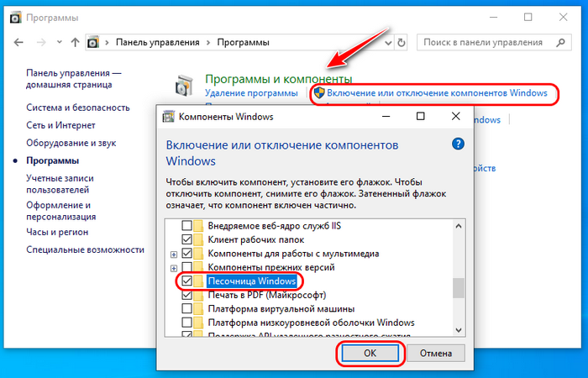
Task: Open 'Оборудование и звук' category
Action: (71, 143)
